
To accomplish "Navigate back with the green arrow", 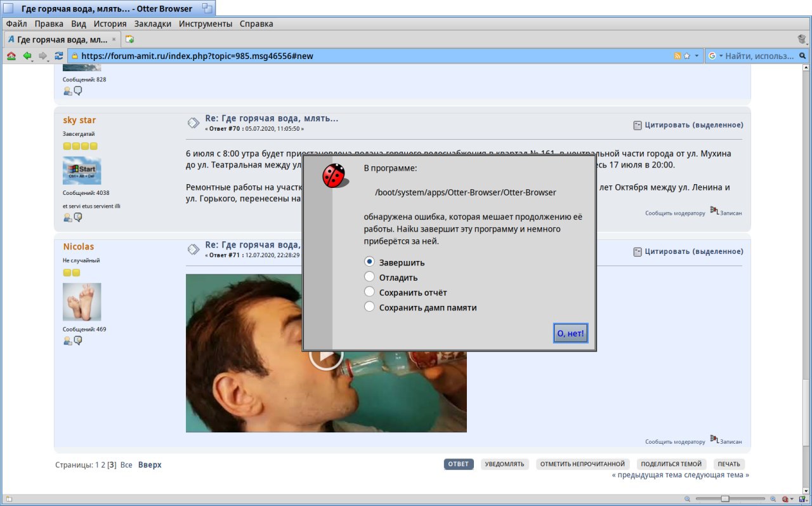I will (x=27, y=56).
